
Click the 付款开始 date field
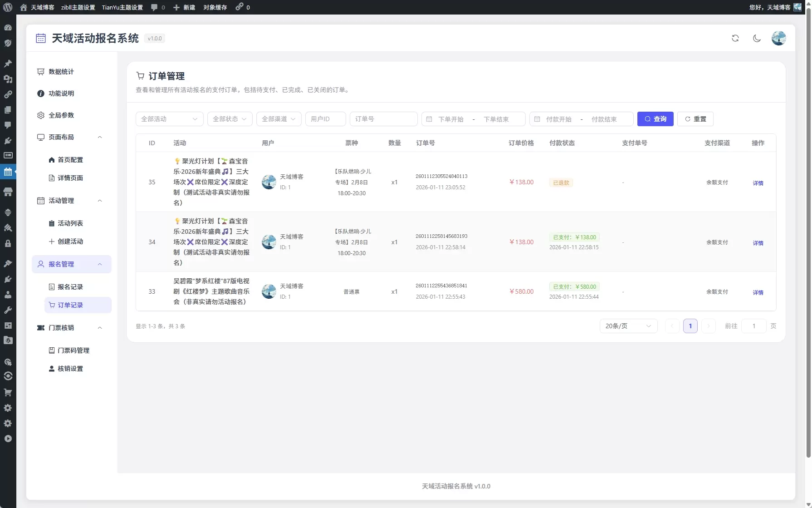point(559,119)
